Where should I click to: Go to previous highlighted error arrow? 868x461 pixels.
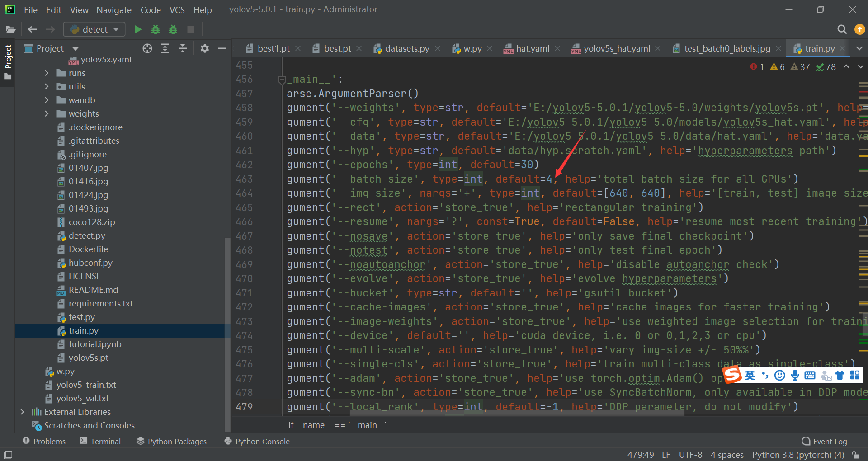(x=846, y=66)
